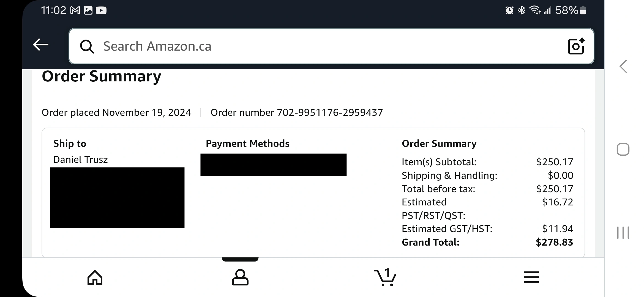The width and height of the screenshot is (644, 297).
Task: Tap the Grand Total amount
Action: click(554, 242)
